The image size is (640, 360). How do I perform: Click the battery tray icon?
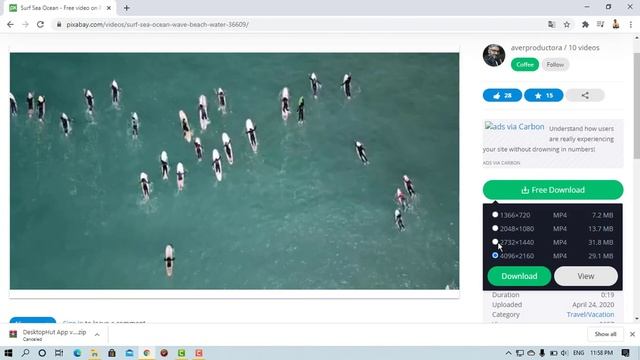pos(553,353)
